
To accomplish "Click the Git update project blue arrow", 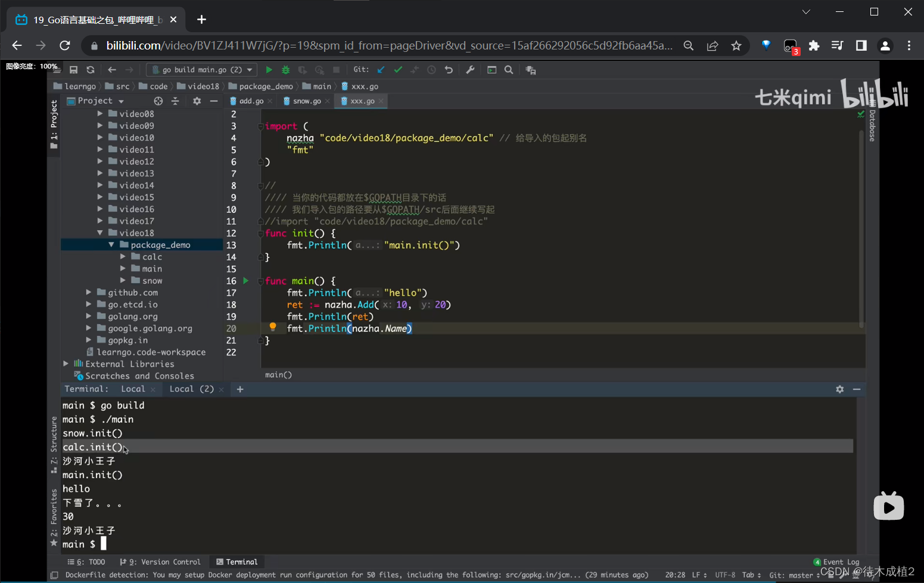I will [381, 70].
